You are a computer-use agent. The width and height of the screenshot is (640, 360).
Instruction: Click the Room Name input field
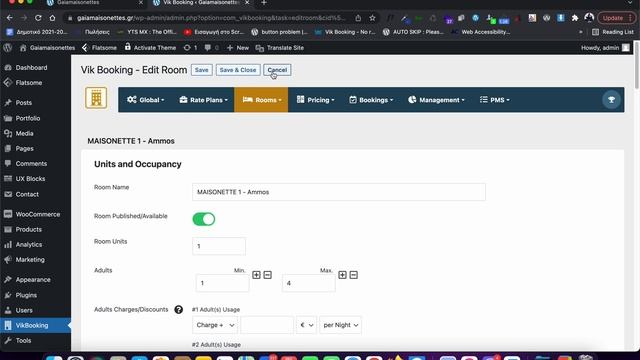pos(339,192)
